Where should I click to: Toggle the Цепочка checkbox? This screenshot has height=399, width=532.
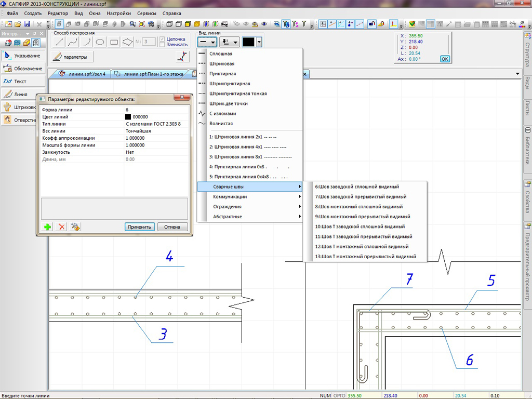(x=163, y=39)
